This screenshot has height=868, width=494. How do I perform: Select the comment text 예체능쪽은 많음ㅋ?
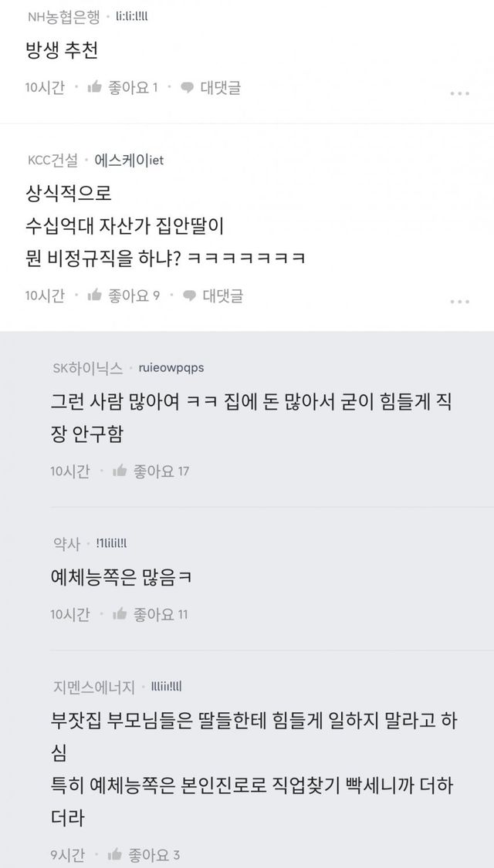pyautogui.click(x=120, y=576)
